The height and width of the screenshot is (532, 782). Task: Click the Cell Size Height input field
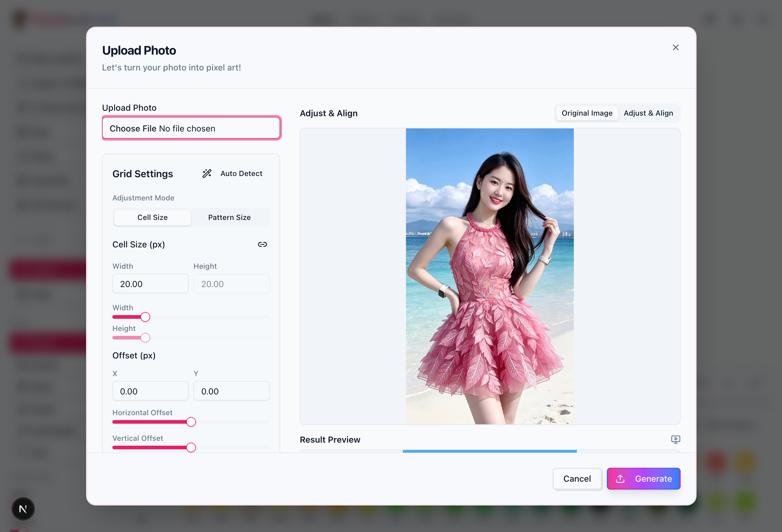(x=231, y=283)
